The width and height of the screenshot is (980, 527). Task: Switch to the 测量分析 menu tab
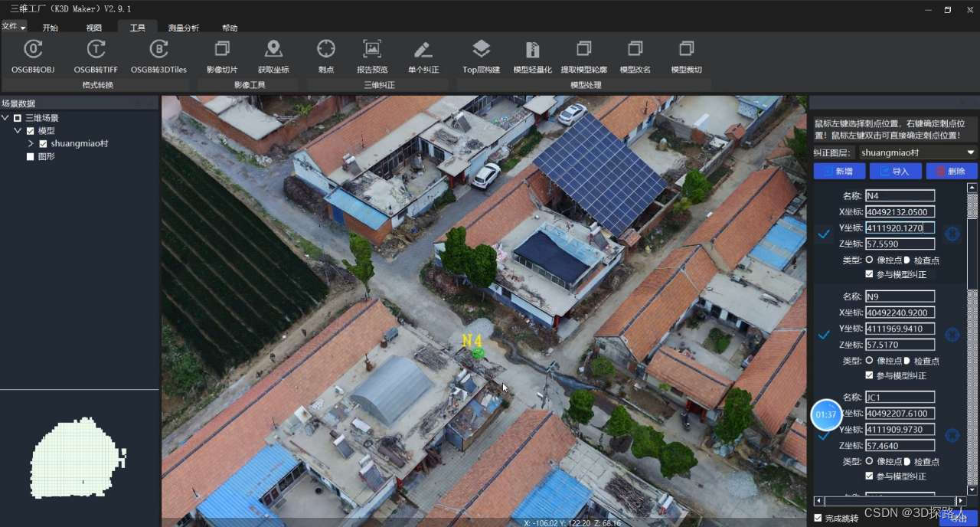(x=183, y=28)
